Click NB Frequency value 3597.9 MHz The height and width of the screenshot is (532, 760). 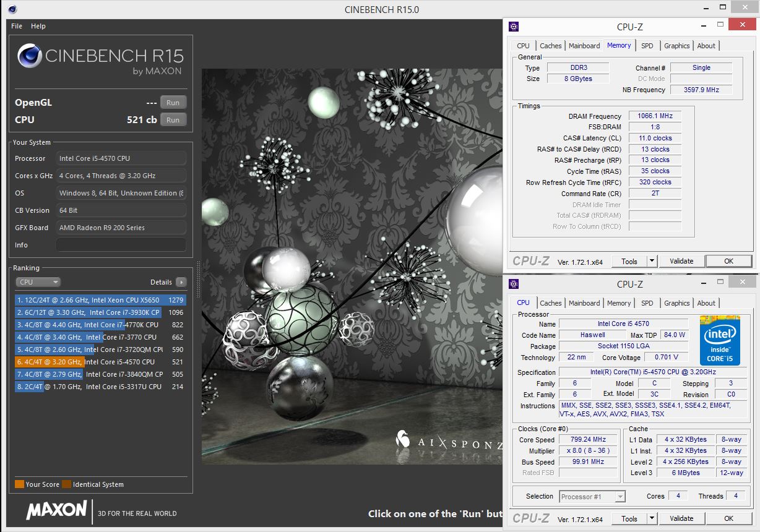tap(701, 90)
